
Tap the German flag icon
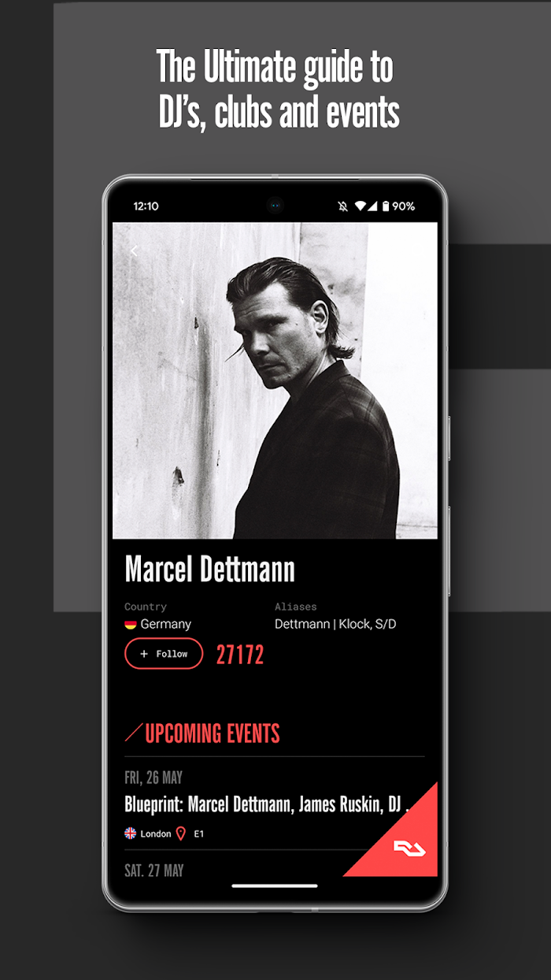131,624
